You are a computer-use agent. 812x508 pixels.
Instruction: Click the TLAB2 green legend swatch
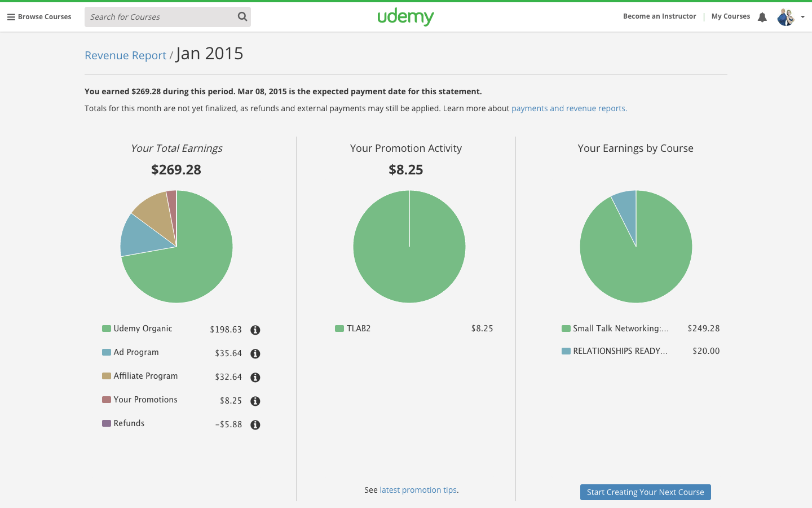pyautogui.click(x=339, y=329)
